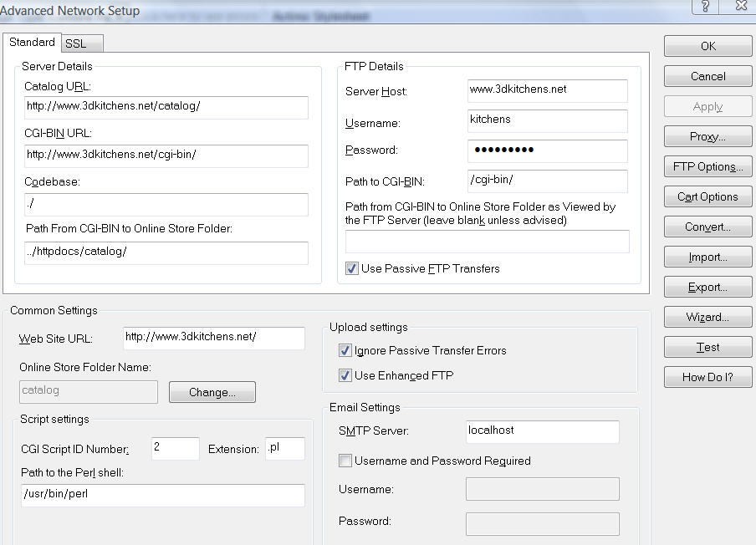The width and height of the screenshot is (756, 545).
Task: Run the network Test
Action: (x=707, y=347)
